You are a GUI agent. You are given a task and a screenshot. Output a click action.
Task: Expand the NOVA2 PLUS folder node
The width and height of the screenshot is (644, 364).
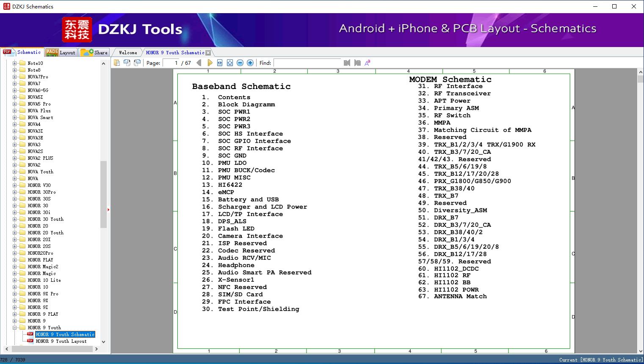[15, 158]
